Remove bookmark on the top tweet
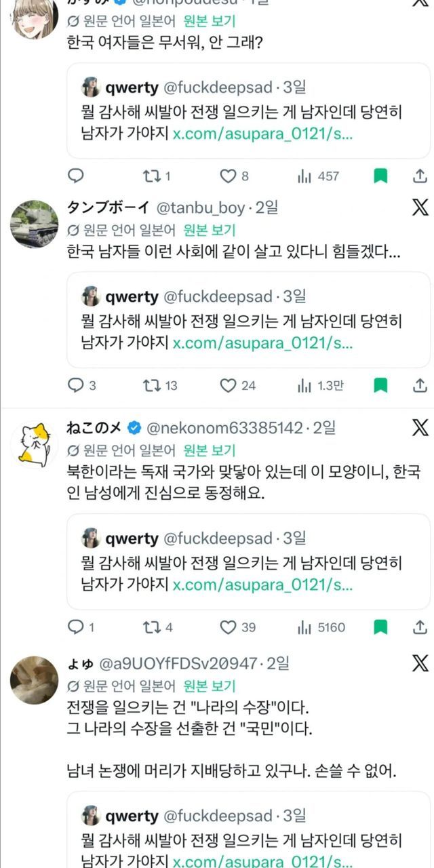The width and height of the screenshot is (434, 868). point(381,176)
